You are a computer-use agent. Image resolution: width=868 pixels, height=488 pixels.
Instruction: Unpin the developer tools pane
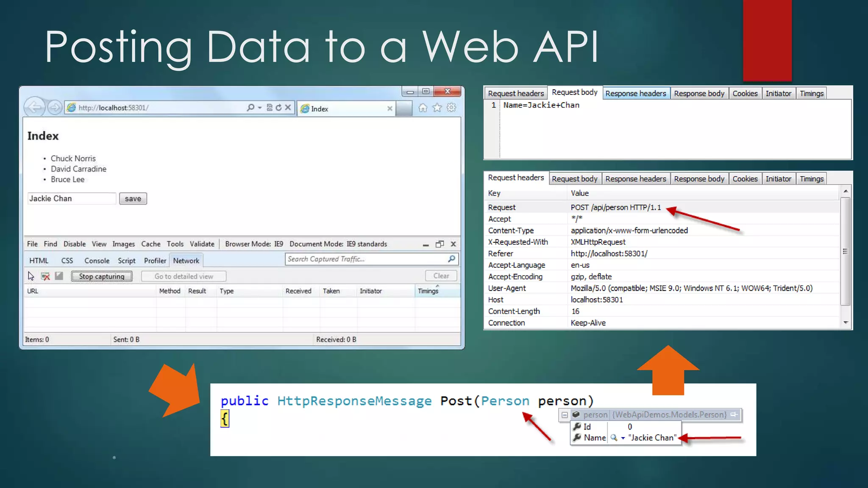tap(440, 244)
